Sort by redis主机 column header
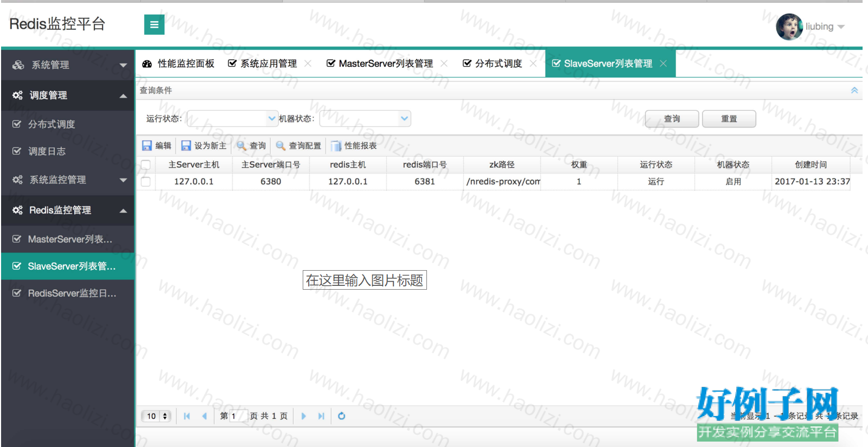 click(348, 164)
